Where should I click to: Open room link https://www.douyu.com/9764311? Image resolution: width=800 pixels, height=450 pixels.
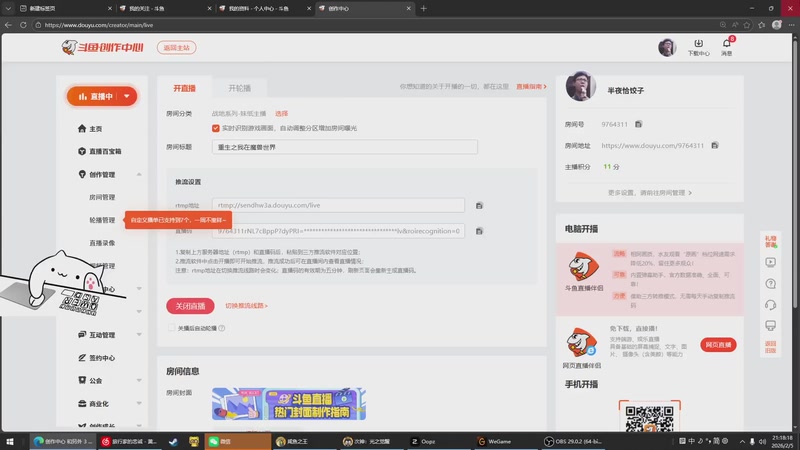tap(652, 145)
